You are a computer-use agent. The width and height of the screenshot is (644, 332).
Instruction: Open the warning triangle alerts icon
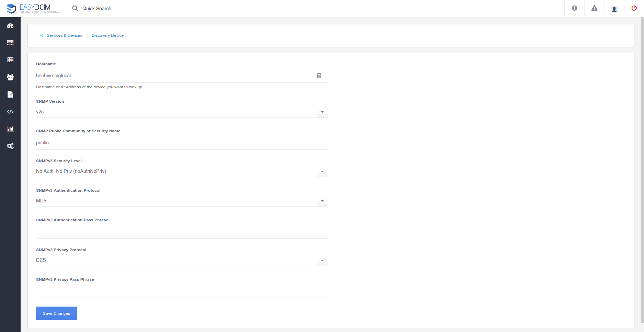point(594,8)
